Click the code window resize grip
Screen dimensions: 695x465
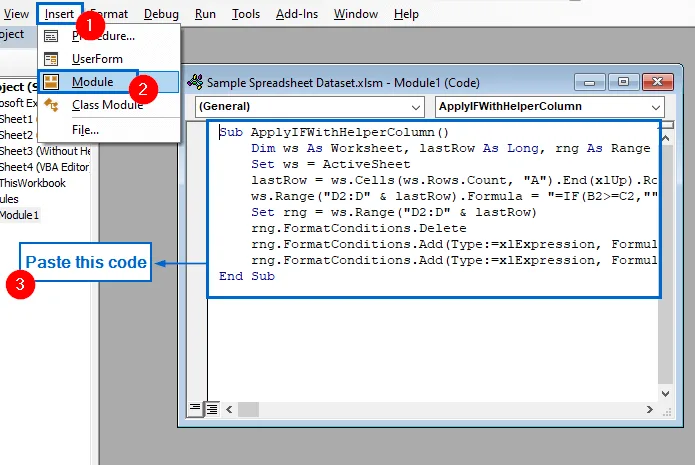(x=667, y=412)
